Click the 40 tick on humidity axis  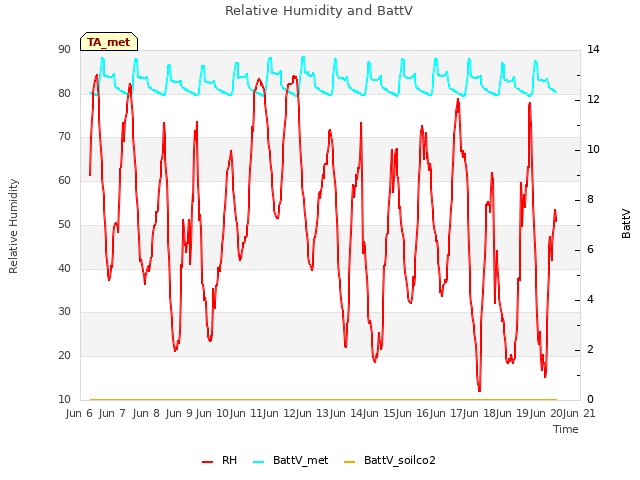click(64, 269)
